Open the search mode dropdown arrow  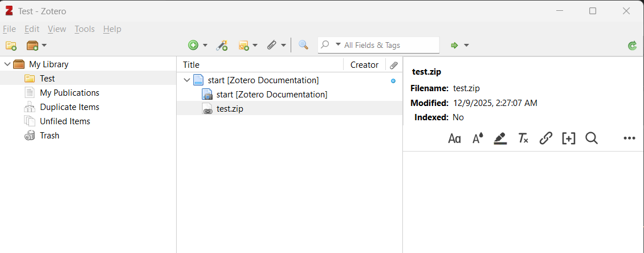[x=338, y=45]
